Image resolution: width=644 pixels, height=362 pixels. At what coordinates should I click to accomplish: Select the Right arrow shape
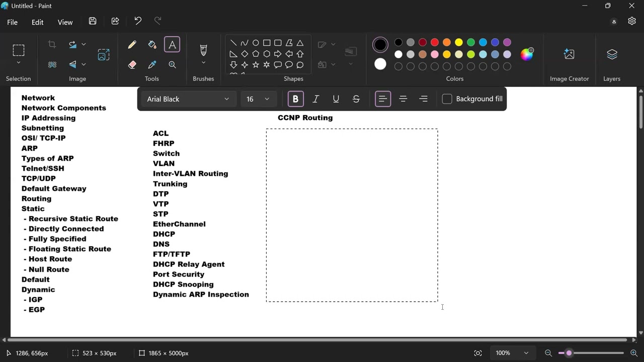coord(278,54)
